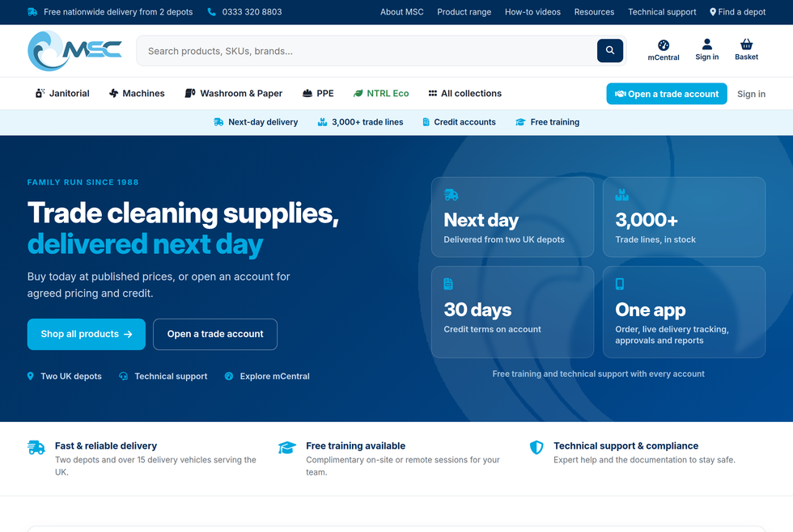
Task: Open the Basket icon
Action: tap(746, 44)
